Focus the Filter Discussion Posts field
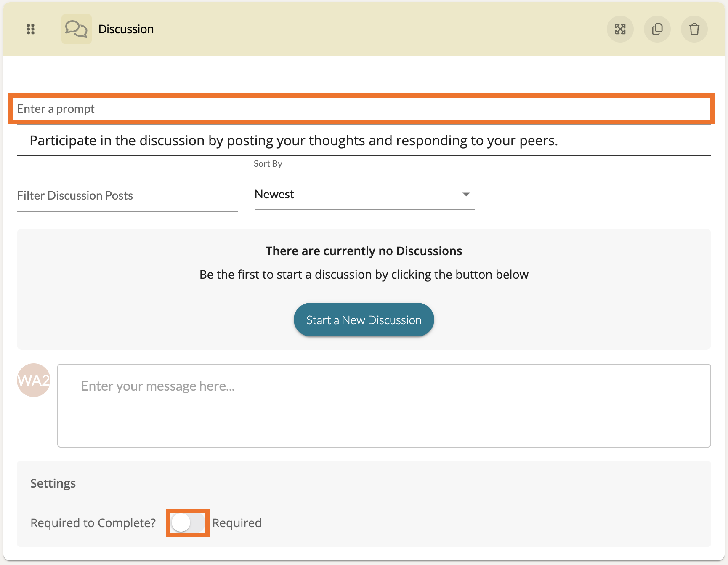The image size is (728, 565). click(127, 196)
